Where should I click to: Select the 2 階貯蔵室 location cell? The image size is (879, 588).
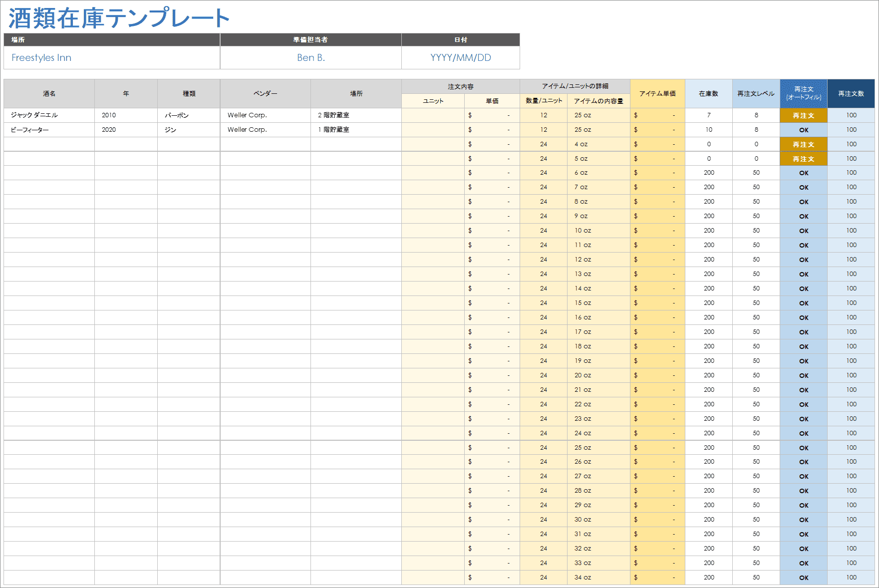(356, 115)
